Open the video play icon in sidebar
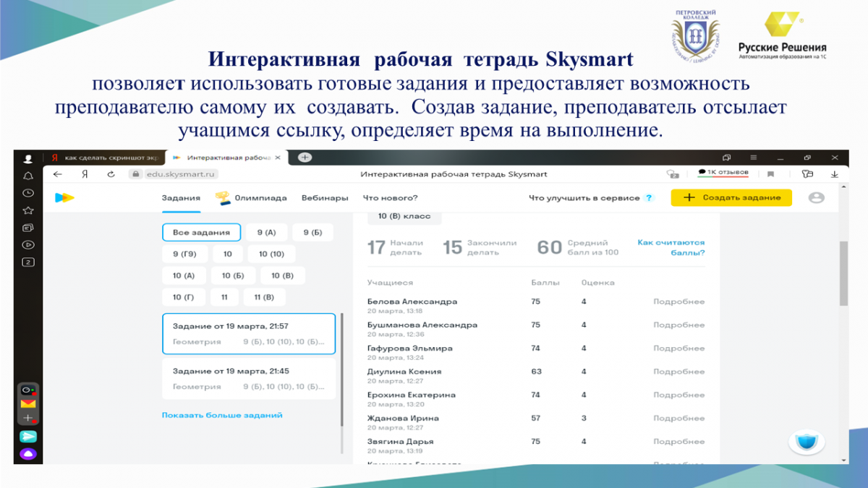Screen dimensions: 868x488 (x=28, y=245)
